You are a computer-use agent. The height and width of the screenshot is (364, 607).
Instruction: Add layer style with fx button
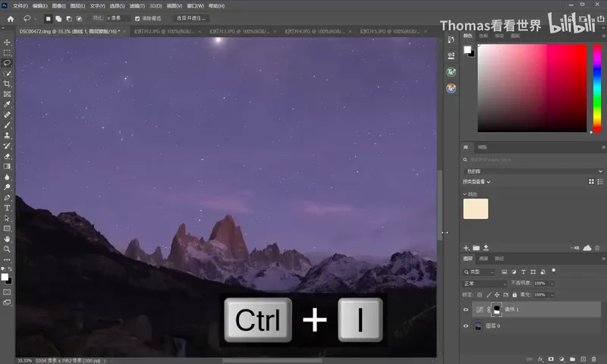(540, 359)
